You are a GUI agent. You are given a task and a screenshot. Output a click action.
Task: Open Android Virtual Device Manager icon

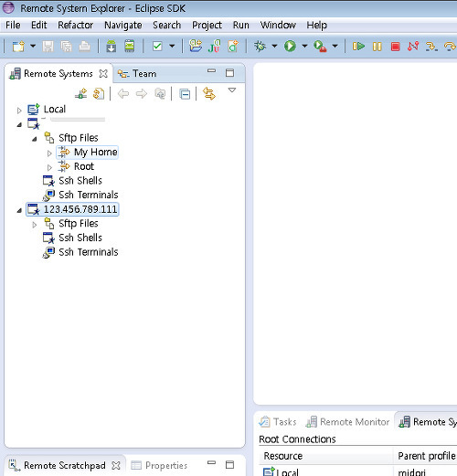pos(130,47)
